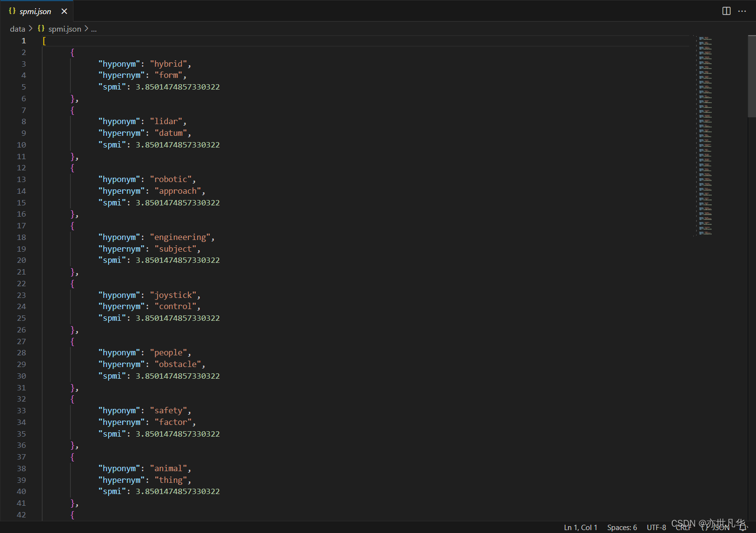Click the hypernym value "thing"
This screenshot has height=533, width=756.
[171, 480]
